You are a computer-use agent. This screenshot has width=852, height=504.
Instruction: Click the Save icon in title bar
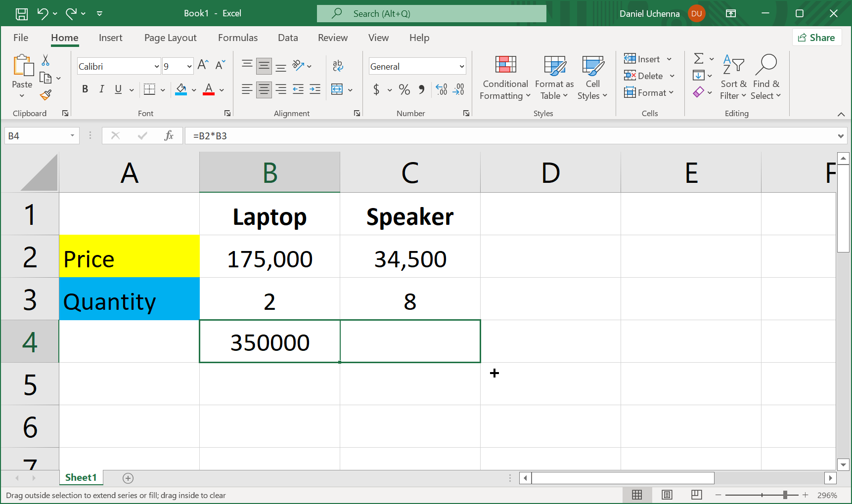[22, 13]
